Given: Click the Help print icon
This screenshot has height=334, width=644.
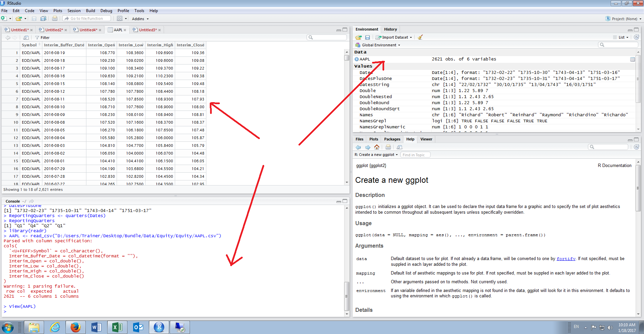Looking at the screenshot, I should coord(388,147).
